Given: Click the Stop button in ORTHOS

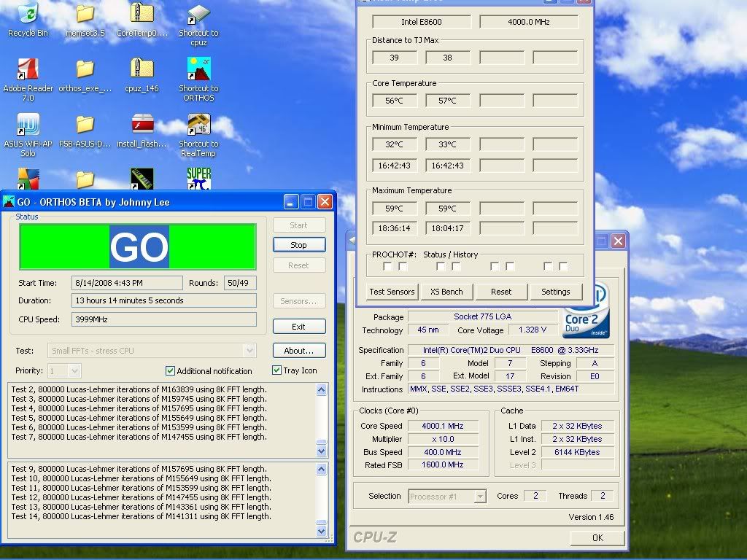Looking at the screenshot, I should point(299,245).
